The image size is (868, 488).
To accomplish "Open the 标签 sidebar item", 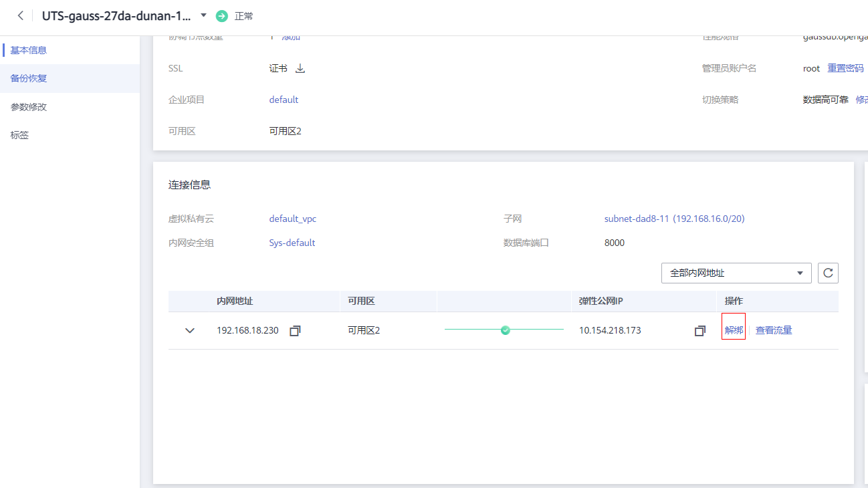I will (19, 135).
